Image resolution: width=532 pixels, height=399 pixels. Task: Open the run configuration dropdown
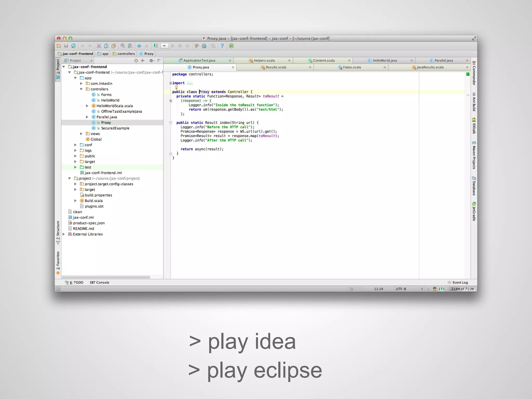point(164,46)
